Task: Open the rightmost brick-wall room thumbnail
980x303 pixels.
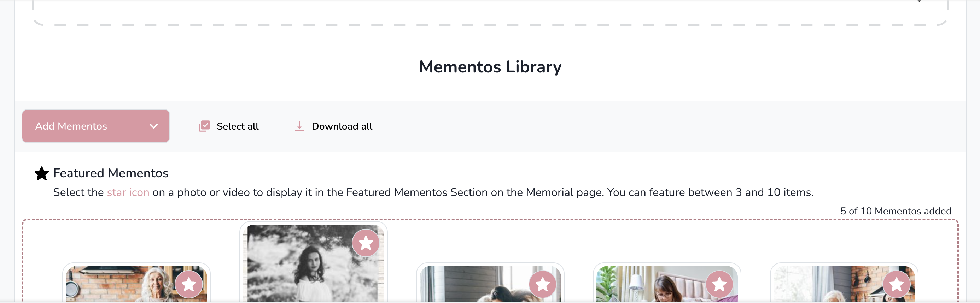Action: click(844, 284)
